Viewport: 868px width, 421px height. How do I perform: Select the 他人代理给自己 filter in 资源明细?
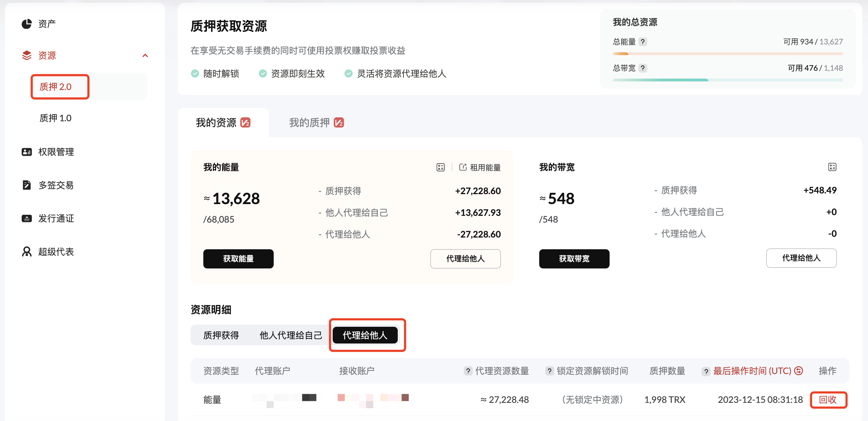point(291,335)
